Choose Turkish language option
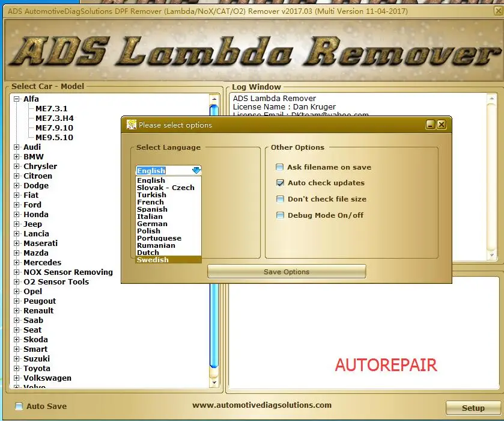 pos(168,195)
